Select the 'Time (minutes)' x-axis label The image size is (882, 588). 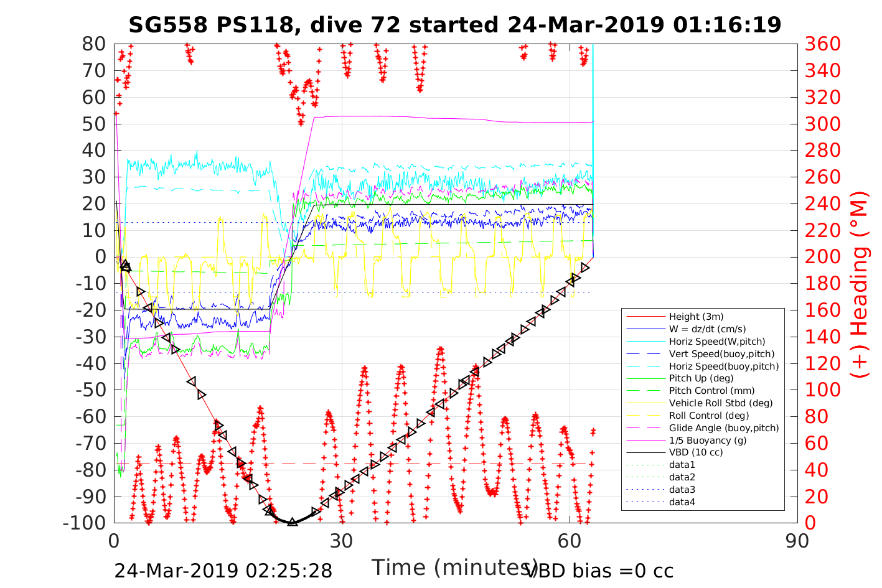coord(455,567)
